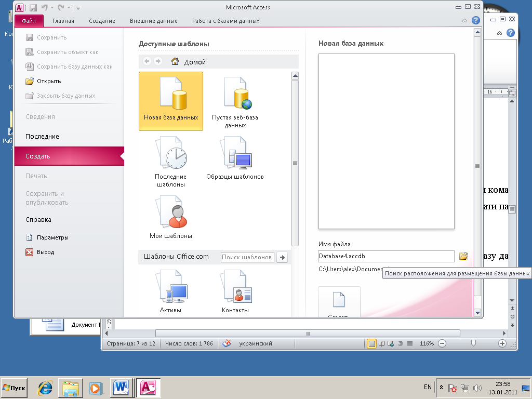532x399 pixels.
Task: Select the Активы Office.com template
Action: (170, 291)
